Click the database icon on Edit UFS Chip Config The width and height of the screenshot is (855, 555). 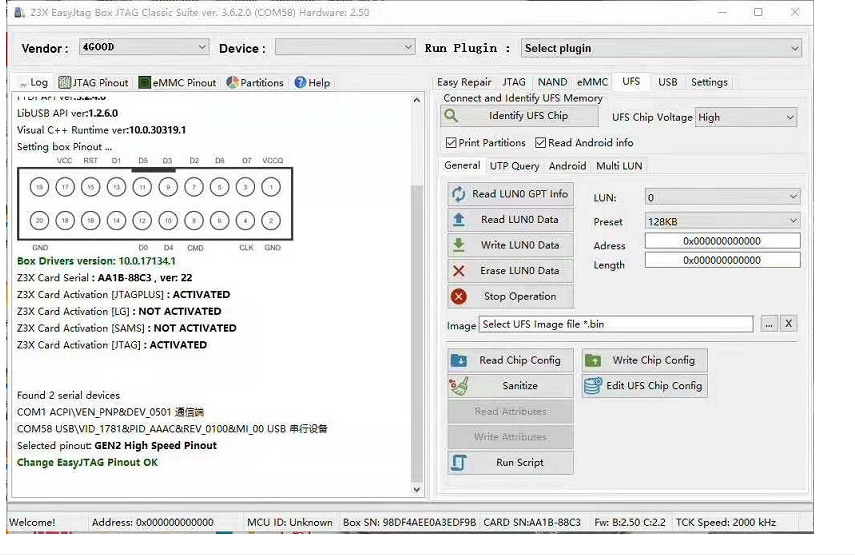(593, 385)
